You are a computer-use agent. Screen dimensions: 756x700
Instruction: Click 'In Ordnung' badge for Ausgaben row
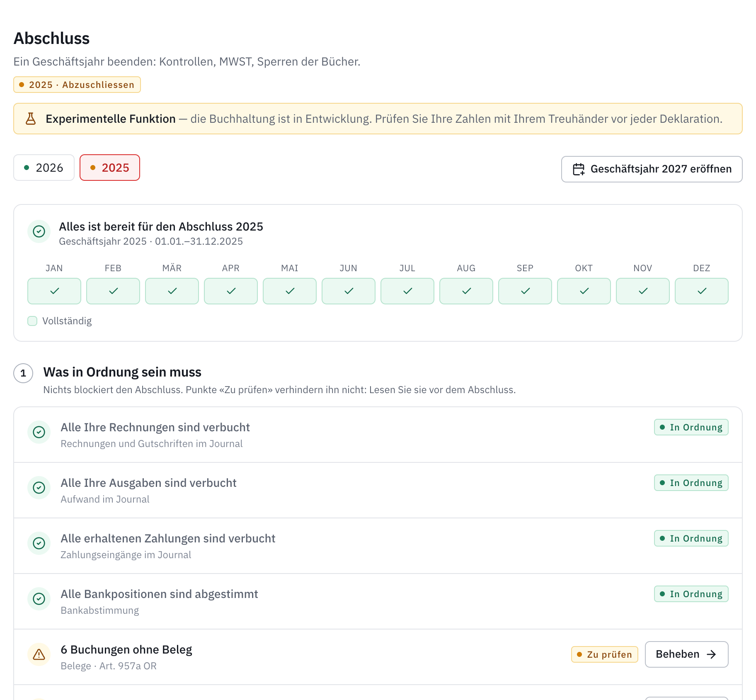pos(691,483)
